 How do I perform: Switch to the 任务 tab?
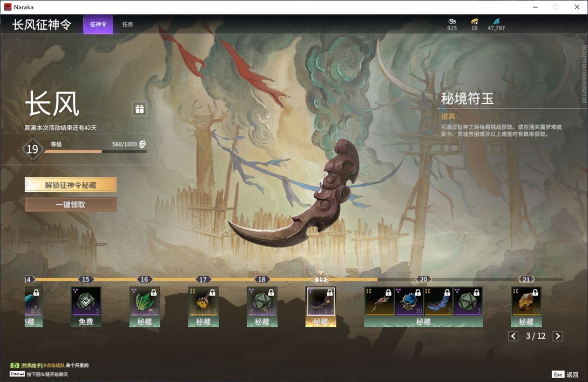[x=127, y=24]
